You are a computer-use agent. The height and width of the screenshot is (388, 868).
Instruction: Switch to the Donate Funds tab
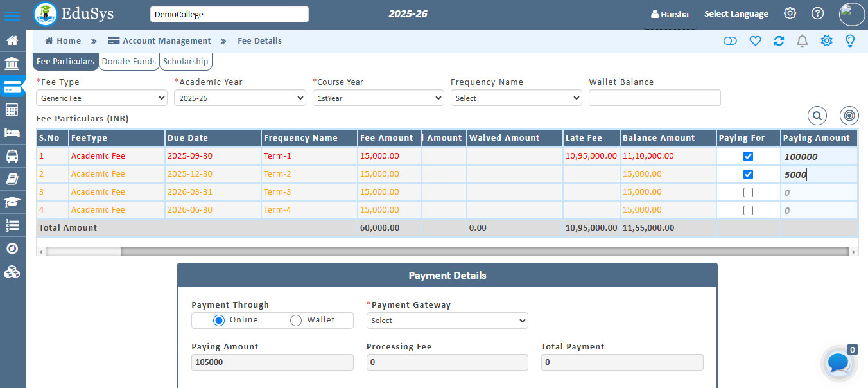point(128,61)
